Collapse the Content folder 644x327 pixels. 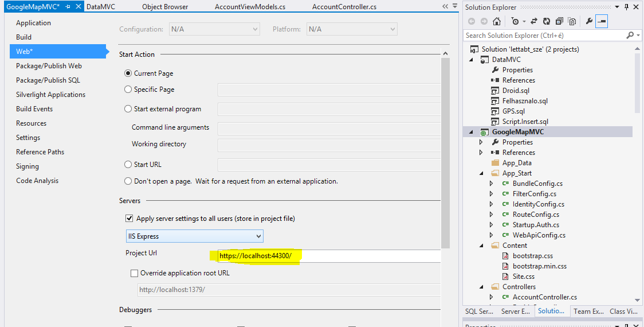[481, 246]
